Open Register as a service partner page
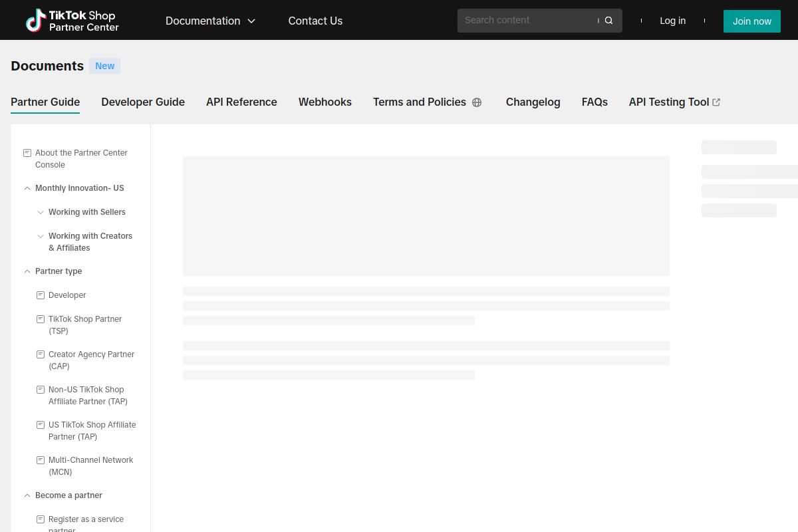This screenshot has height=532, width=798. (86, 523)
